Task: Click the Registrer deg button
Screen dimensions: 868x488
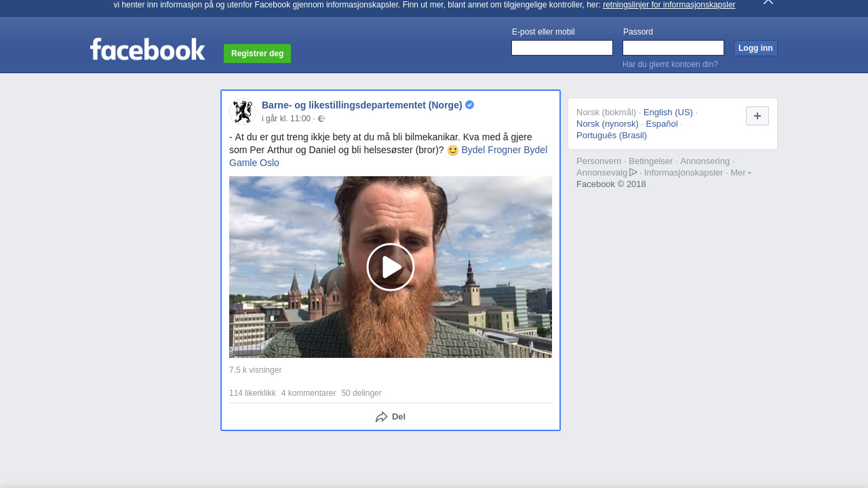Action: point(257,54)
